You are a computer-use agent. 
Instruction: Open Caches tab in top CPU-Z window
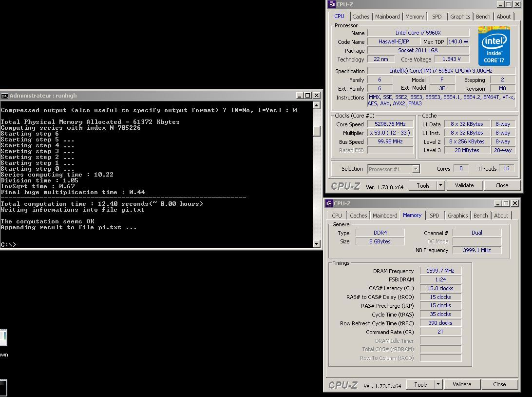(x=361, y=16)
